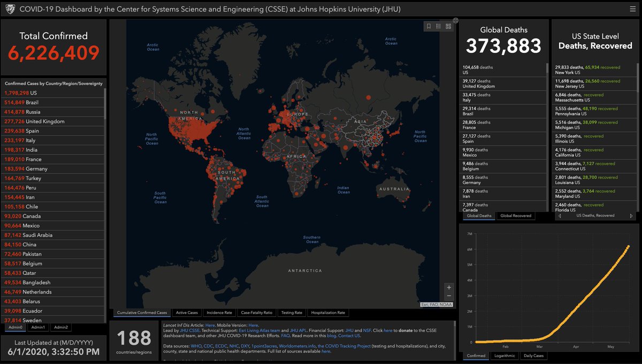The image size is (642, 364).
Task: Show the map legend list icon
Action: [x=439, y=26]
